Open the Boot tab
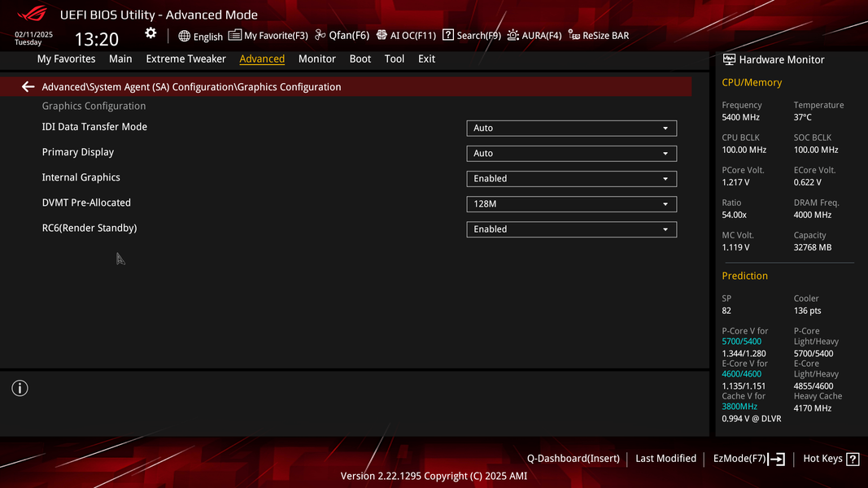 click(360, 59)
